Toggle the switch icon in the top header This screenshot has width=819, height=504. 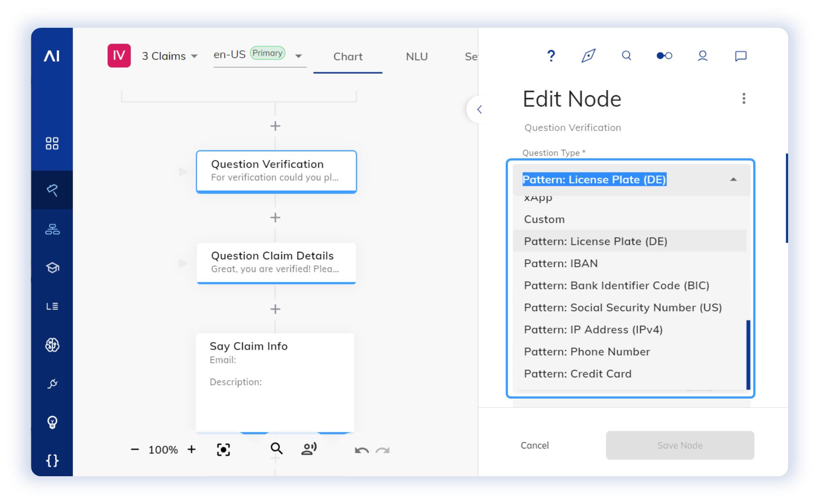[664, 56]
